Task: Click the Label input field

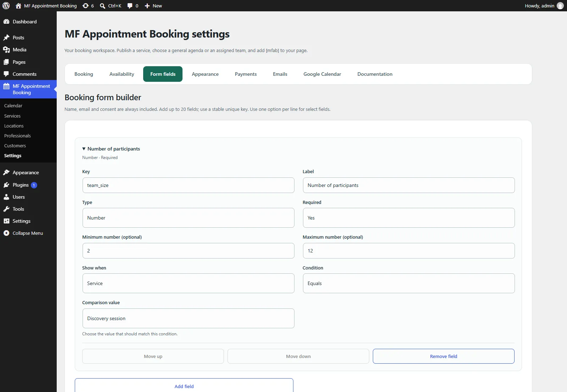Action: tap(409, 185)
